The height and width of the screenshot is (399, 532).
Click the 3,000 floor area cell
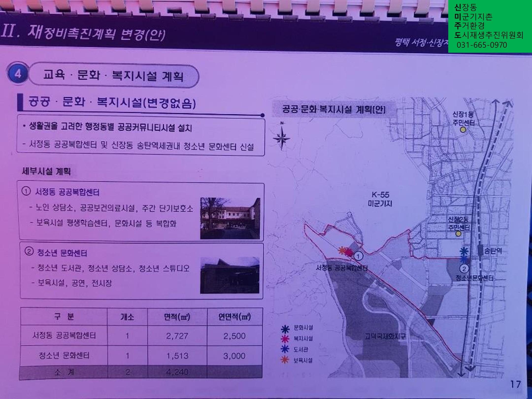click(234, 356)
